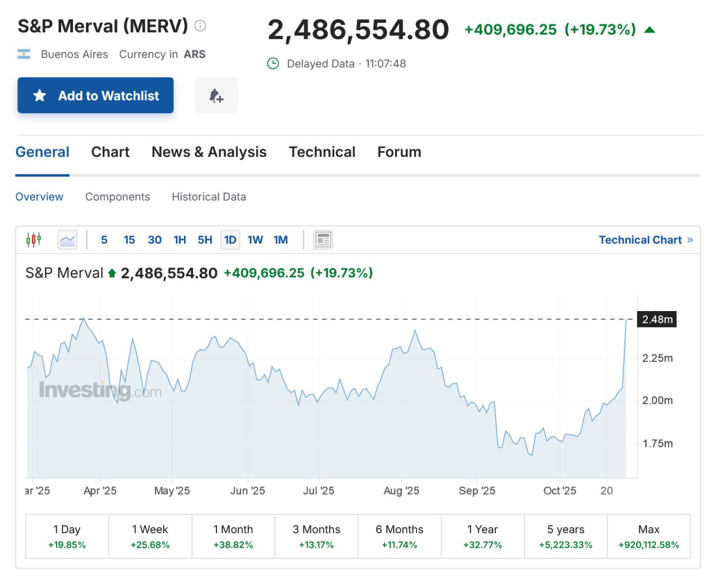Open the Technical Chart link
Screen dimensions: 718x588
click(646, 240)
